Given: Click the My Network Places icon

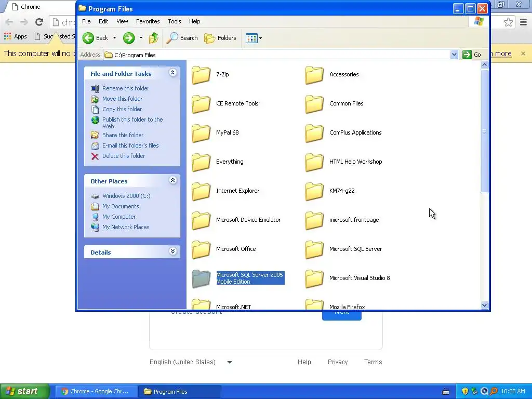Looking at the screenshot, I should point(95,228).
